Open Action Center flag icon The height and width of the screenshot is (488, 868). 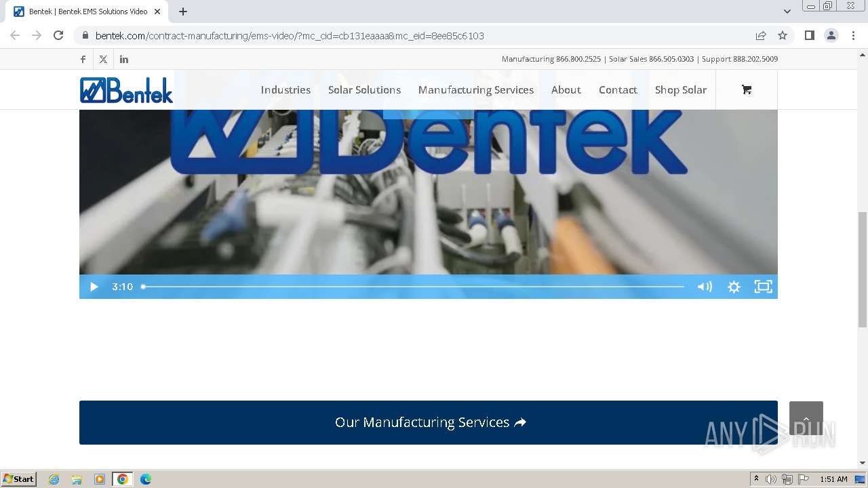804,479
